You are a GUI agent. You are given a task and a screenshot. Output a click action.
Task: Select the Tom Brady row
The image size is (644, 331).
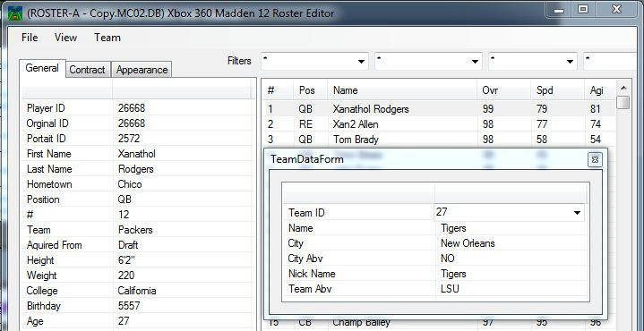pos(439,140)
